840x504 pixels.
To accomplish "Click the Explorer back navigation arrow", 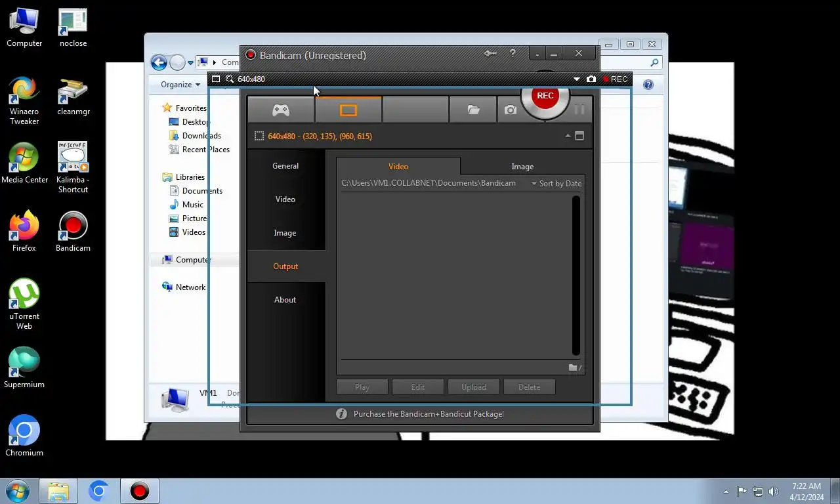I will coord(159,62).
